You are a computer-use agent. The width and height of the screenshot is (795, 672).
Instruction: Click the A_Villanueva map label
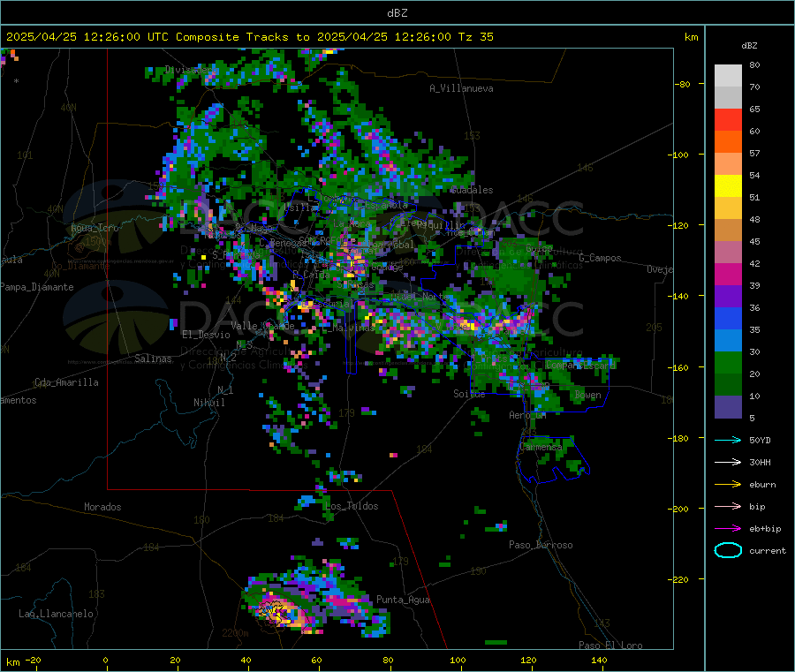click(x=461, y=88)
